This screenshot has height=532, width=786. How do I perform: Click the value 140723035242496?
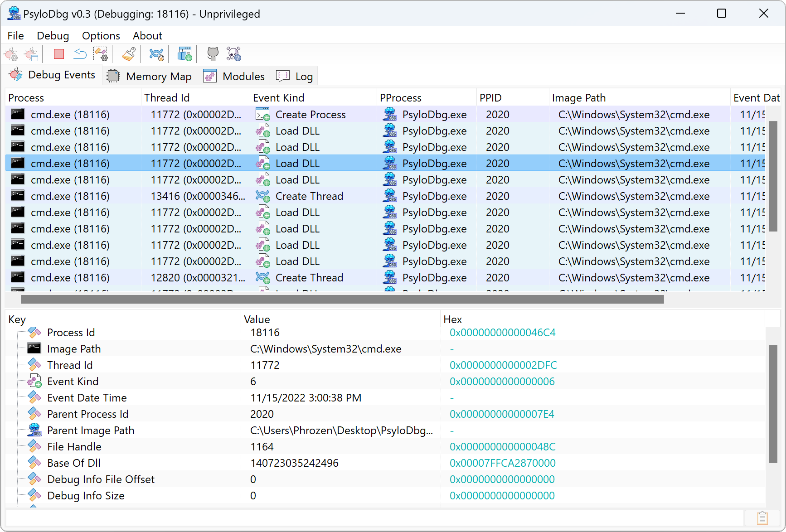[294, 463]
